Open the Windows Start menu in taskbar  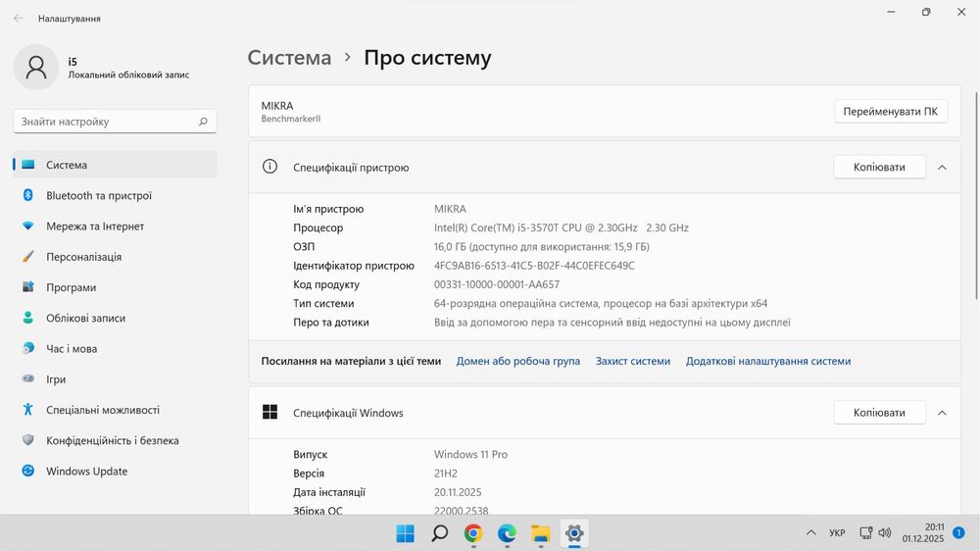coord(405,533)
